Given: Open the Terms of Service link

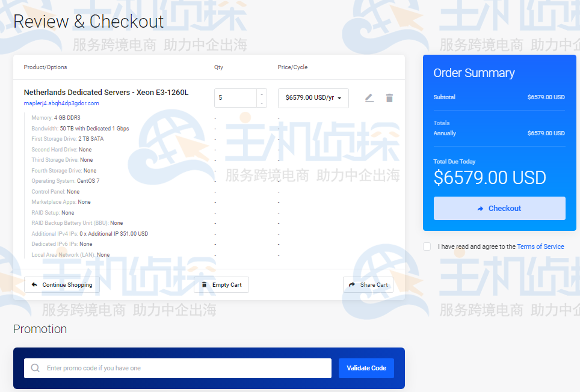Looking at the screenshot, I should 540,247.
